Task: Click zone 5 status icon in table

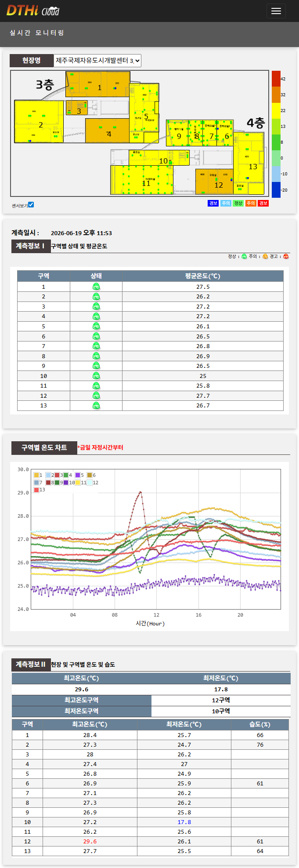Action: [x=96, y=326]
